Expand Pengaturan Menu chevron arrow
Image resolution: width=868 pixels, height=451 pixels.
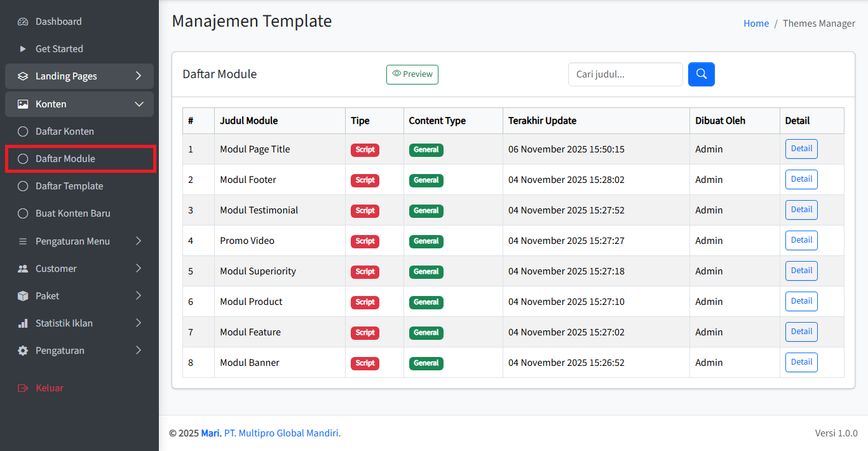pos(139,241)
